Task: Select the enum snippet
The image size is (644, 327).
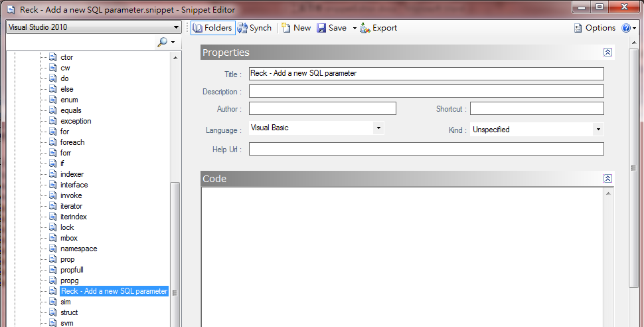Action: 69,100
